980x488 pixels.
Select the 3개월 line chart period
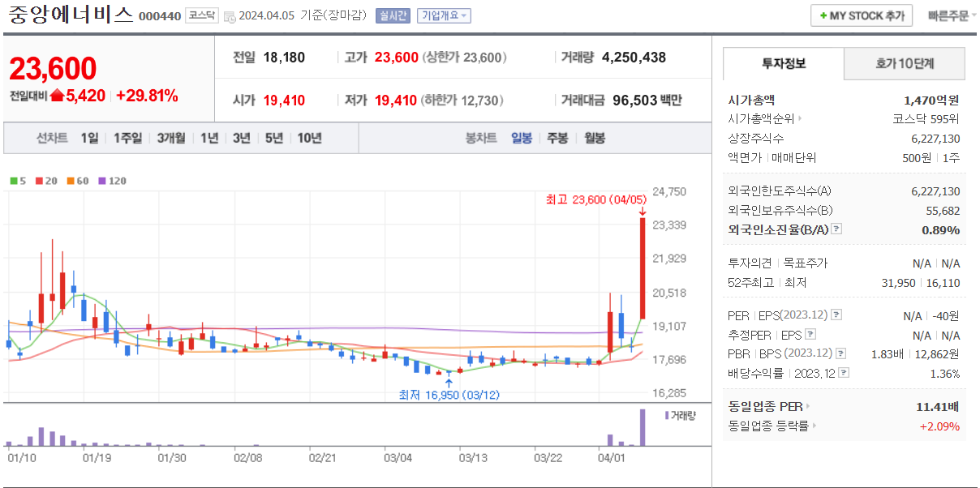171,138
